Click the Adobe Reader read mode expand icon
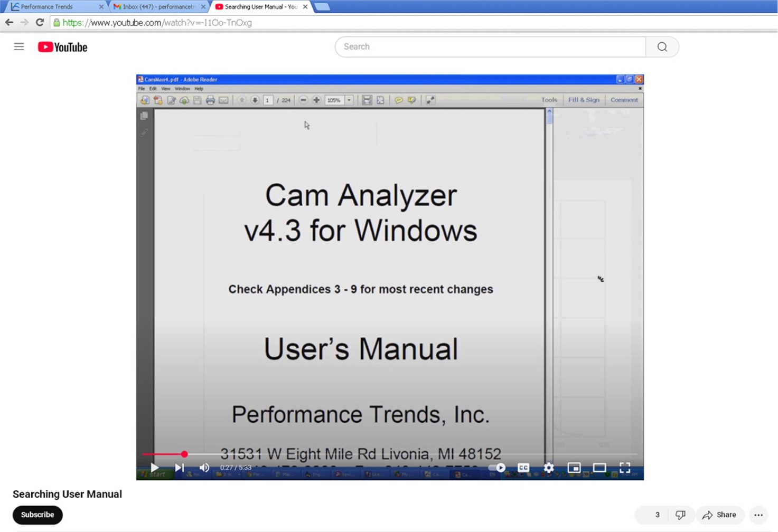 (x=430, y=100)
